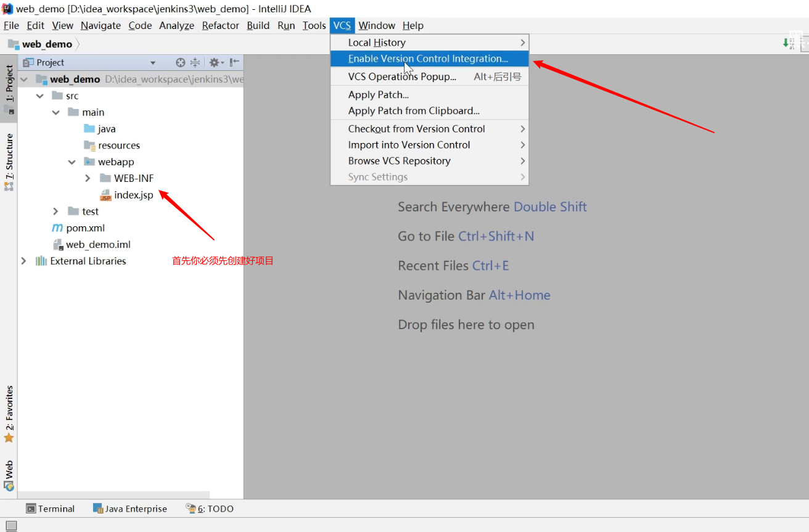Open the 2: Favorites side tab

click(9, 414)
